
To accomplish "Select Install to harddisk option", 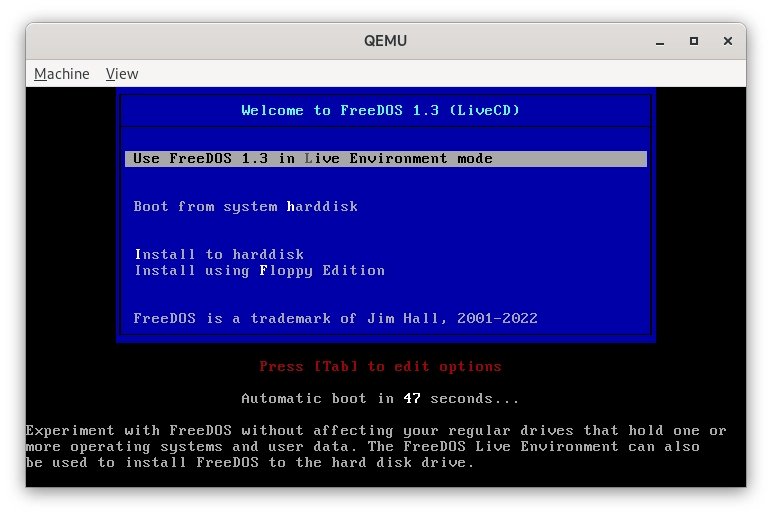I will [219, 254].
